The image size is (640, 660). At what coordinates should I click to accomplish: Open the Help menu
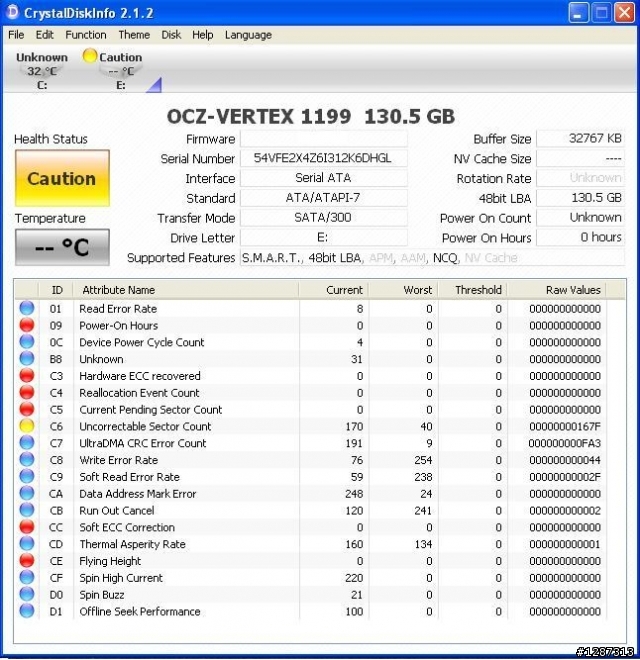pos(203,35)
